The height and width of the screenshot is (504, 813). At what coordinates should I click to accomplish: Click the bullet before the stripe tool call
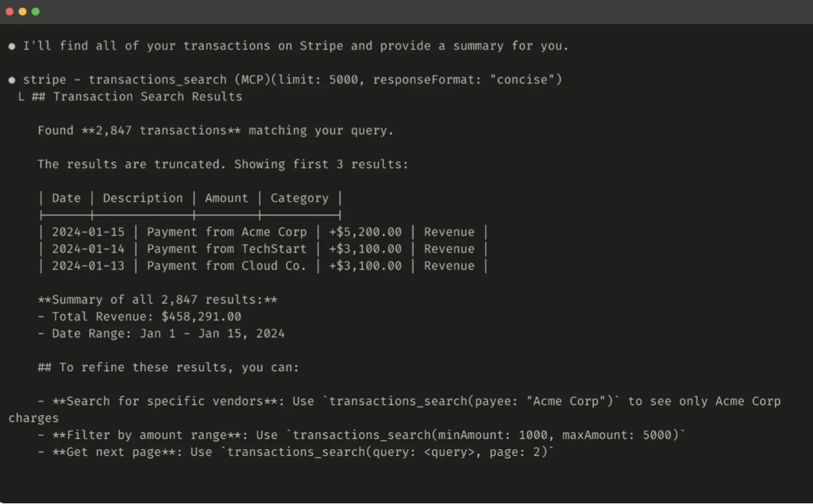point(12,80)
